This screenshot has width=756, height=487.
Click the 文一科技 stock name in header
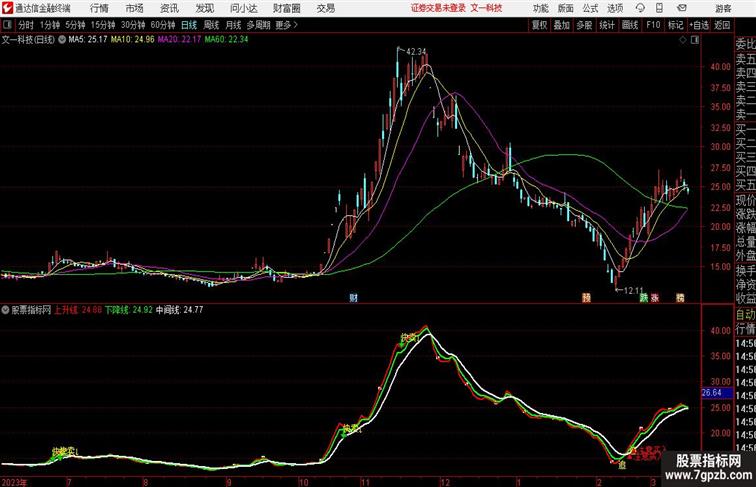point(486,8)
